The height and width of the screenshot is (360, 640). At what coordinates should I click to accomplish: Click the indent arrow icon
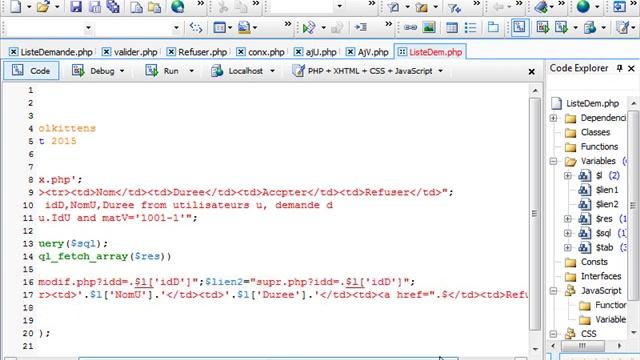[360, 27]
